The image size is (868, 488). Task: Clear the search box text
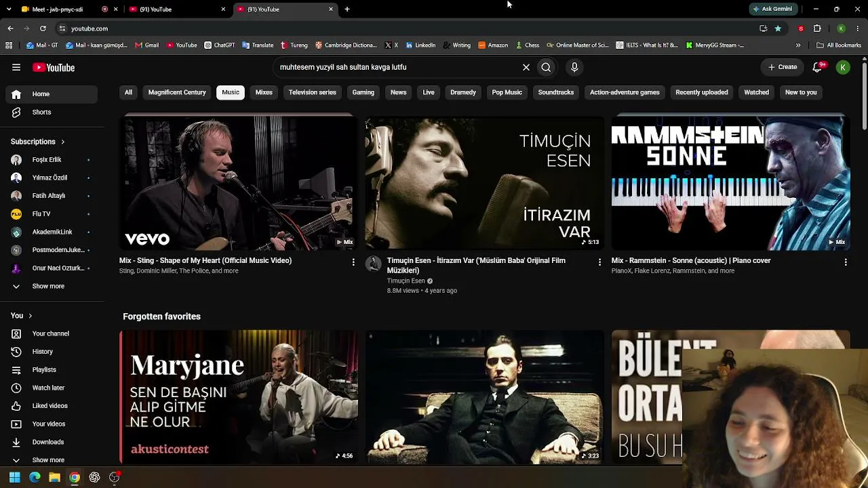pyautogui.click(x=526, y=67)
